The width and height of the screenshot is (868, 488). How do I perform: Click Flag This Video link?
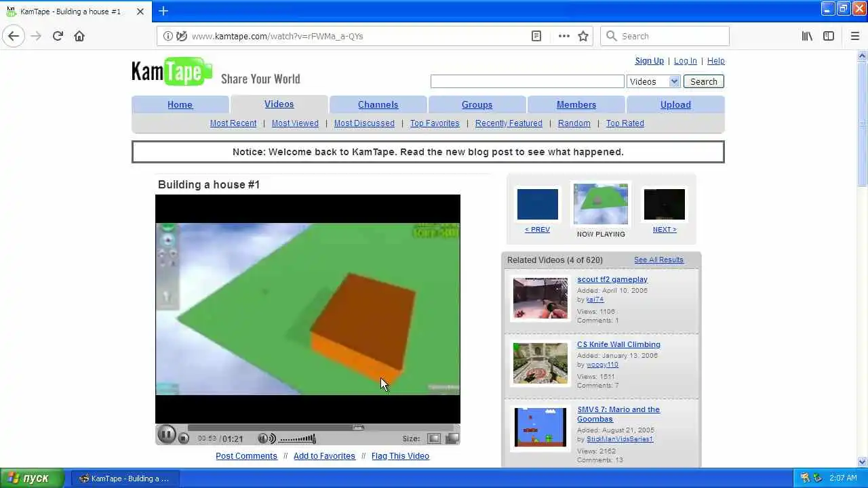400,456
